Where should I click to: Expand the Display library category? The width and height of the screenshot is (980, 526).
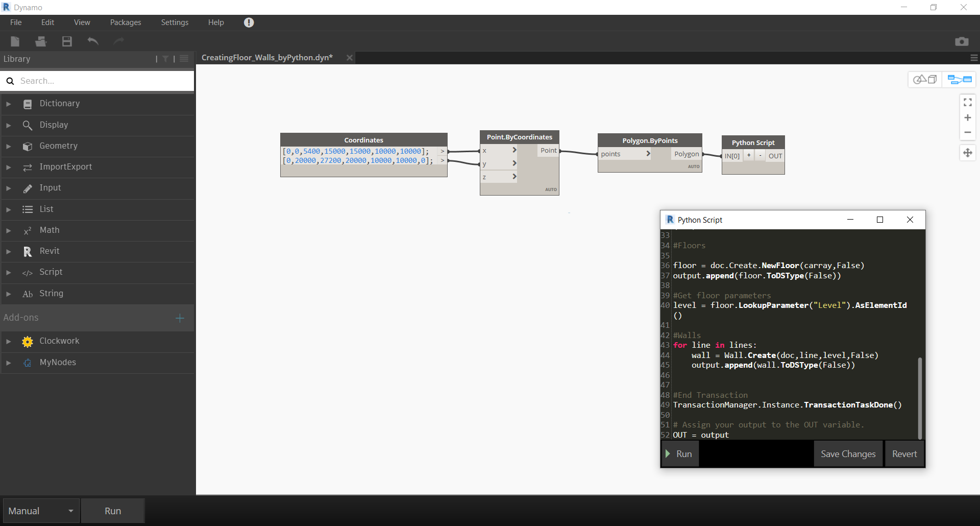[x=9, y=125]
